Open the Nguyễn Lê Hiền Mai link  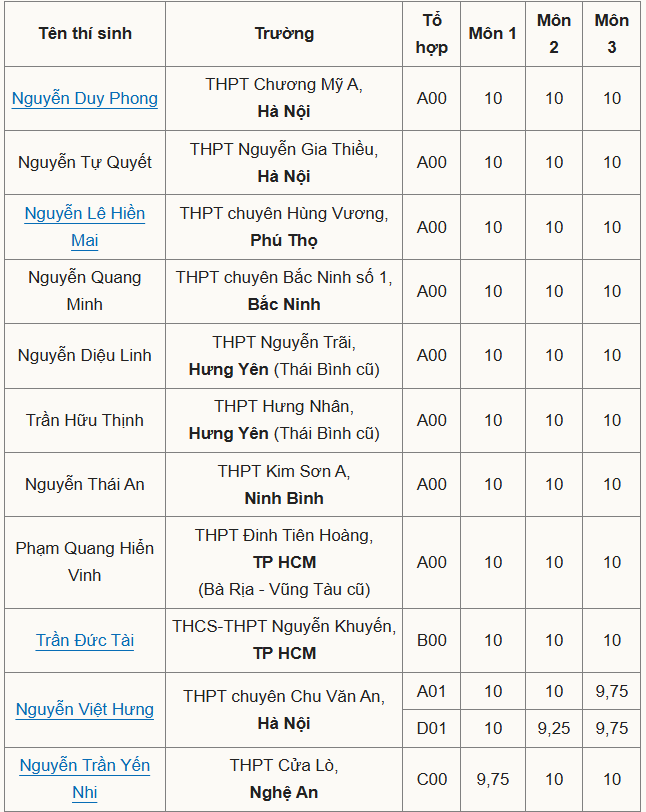pyautogui.click(x=85, y=227)
